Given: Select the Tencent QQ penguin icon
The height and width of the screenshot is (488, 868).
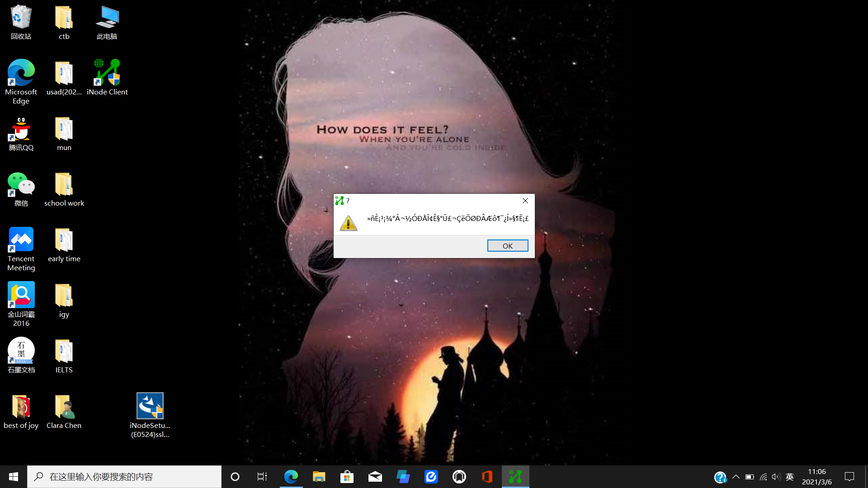Looking at the screenshot, I should [x=21, y=130].
